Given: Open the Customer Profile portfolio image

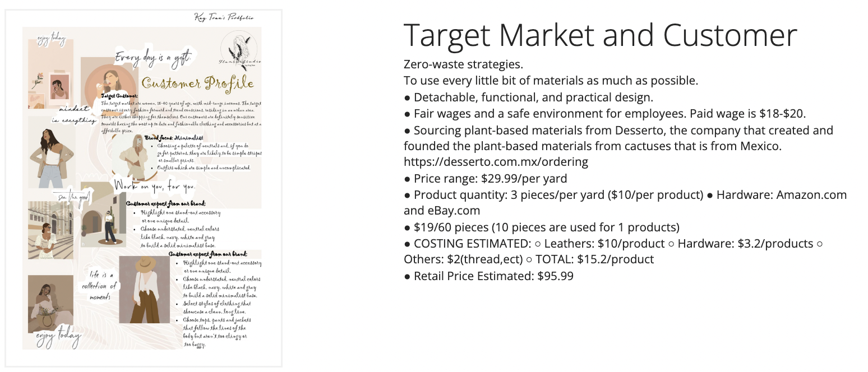Looking at the screenshot, I should pos(143,188).
